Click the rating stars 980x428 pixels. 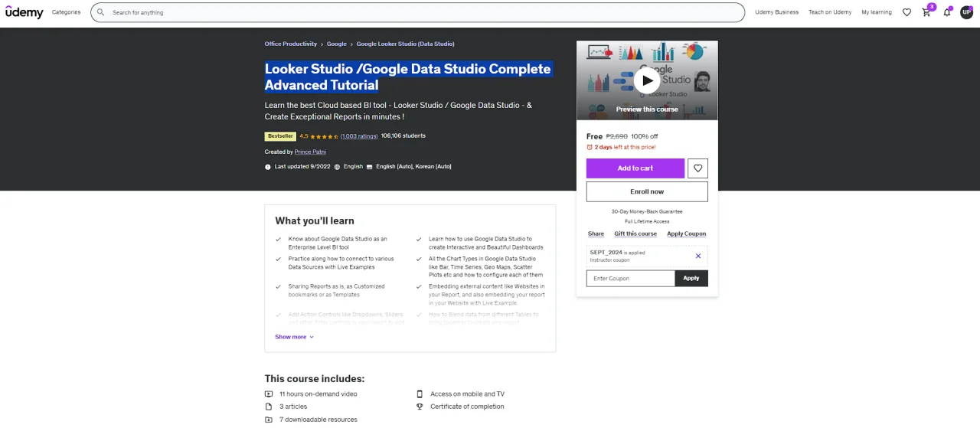pos(324,136)
